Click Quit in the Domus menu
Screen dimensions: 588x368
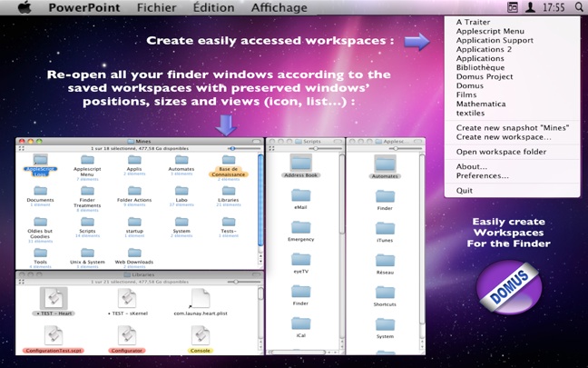(465, 191)
